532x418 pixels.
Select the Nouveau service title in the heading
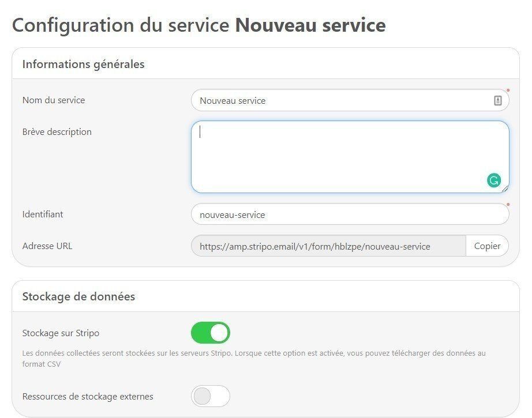point(310,25)
